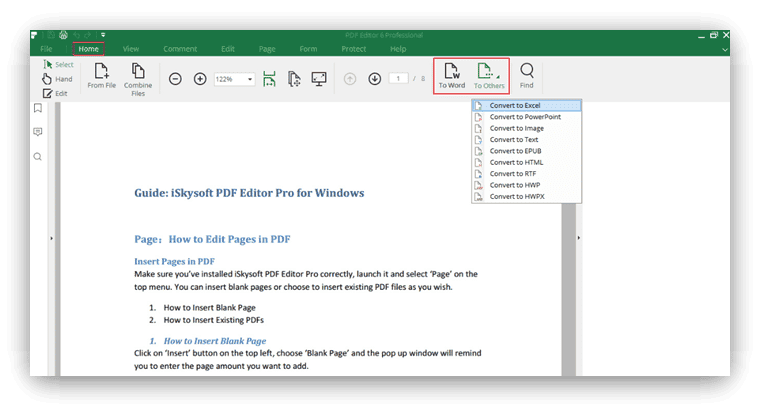The height and width of the screenshot is (411, 760).
Task: Undo the last action in title bar
Action: point(77,35)
